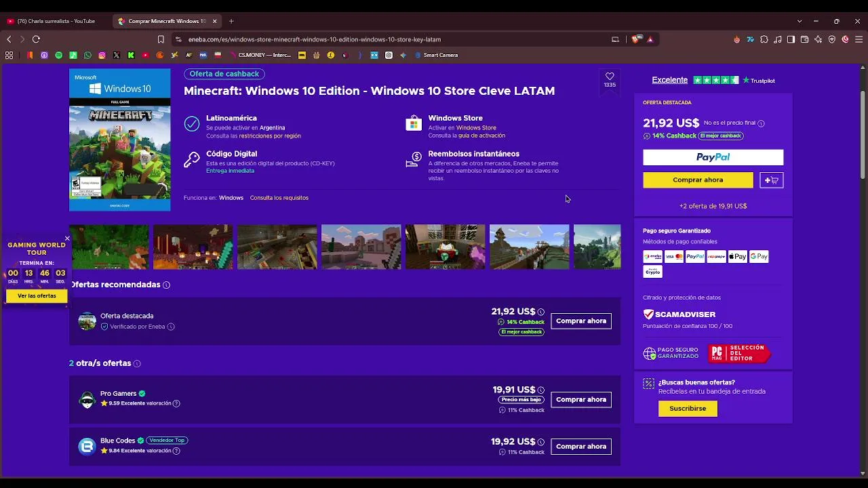This screenshot has width=868, height=488.
Task: Click yellow 'Comprar ahora' button in featured offer panel
Action: pyautogui.click(x=698, y=180)
